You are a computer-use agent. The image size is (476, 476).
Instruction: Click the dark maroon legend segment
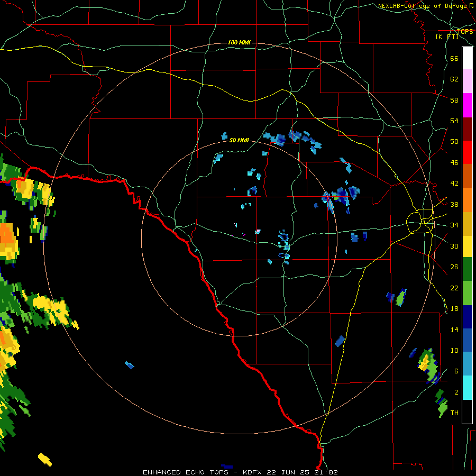(467, 129)
